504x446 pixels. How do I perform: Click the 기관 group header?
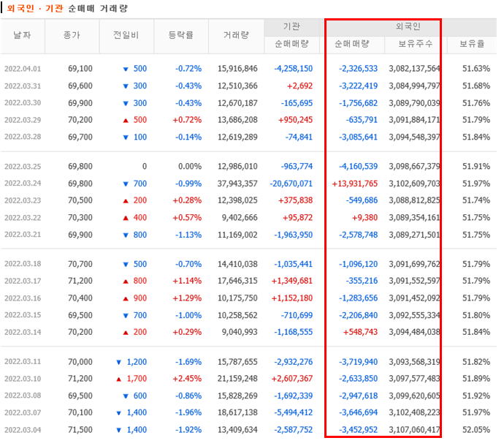[x=292, y=26]
